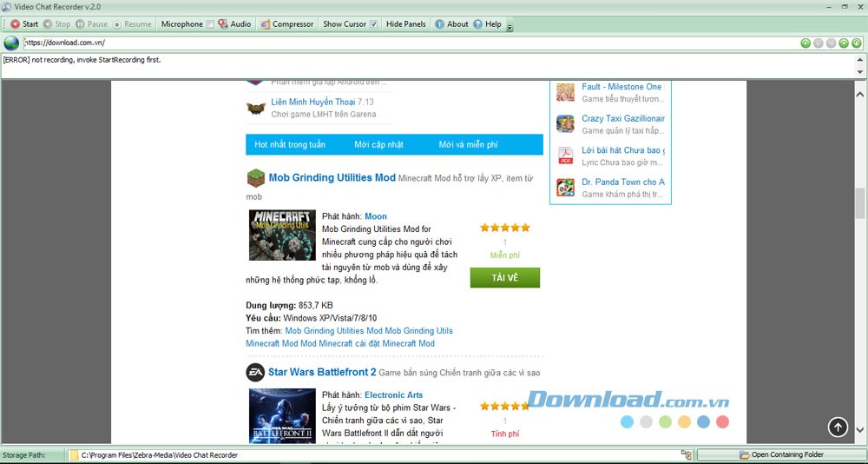868x464 pixels.
Task: Click the green go/navigate arrow icon
Action: pos(806,43)
